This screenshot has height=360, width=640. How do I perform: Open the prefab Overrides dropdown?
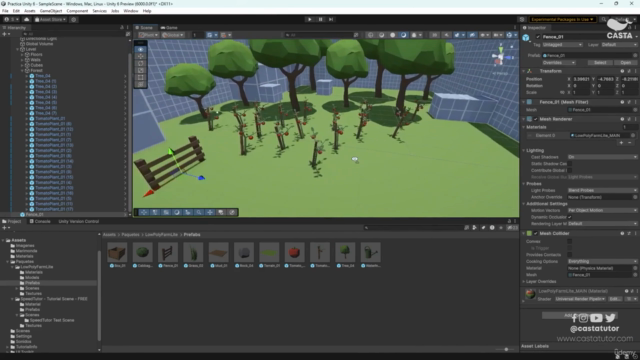pyautogui.click(x=559, y=63)
